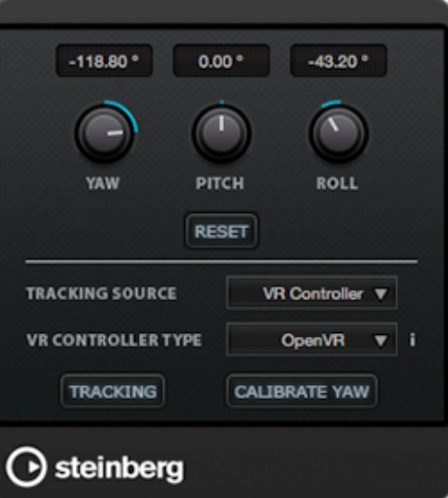The width and height of the screenshot is (448, 498).
Task: Select the yaw value field showing -118.80°
Action: 105,61
